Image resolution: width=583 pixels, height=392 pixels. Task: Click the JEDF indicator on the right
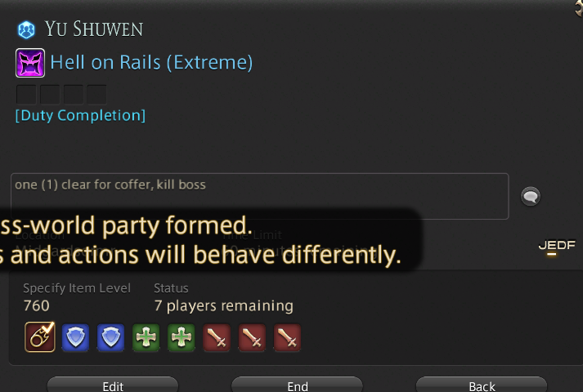point(557,246)
